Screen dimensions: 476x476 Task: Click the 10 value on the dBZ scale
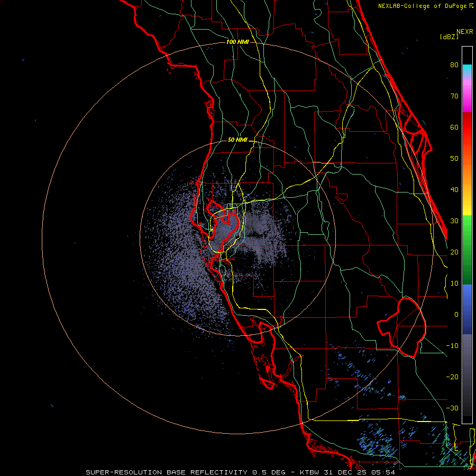454,283
